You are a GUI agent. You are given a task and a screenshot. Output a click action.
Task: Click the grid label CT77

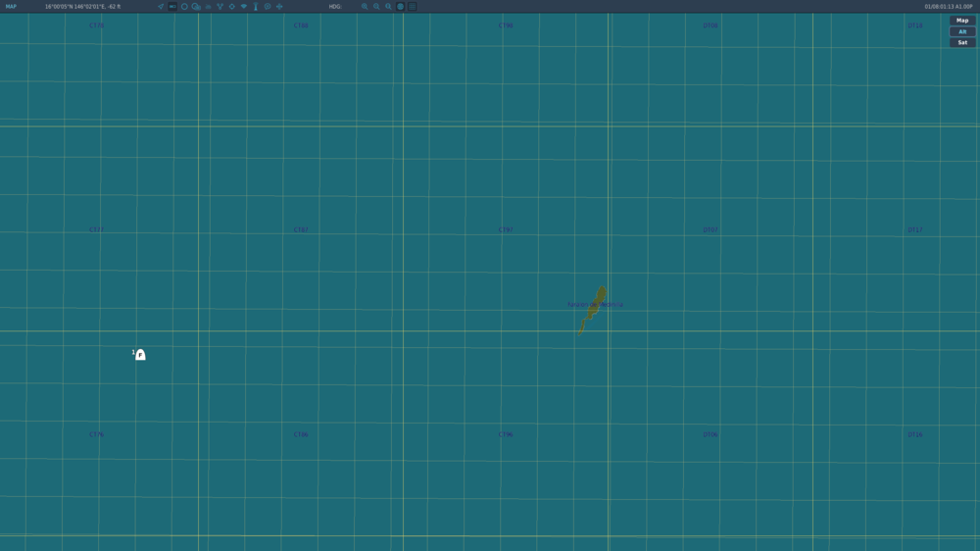click(97, 230)
